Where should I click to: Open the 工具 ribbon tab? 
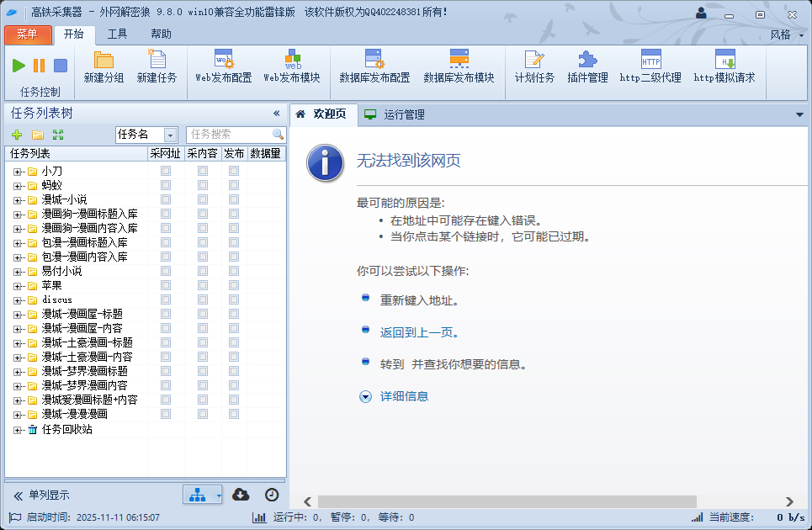[x=118, y=34]
